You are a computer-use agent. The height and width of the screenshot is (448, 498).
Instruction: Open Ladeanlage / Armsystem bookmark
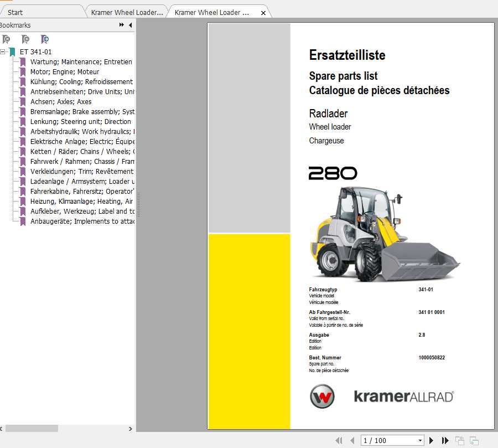82,182
